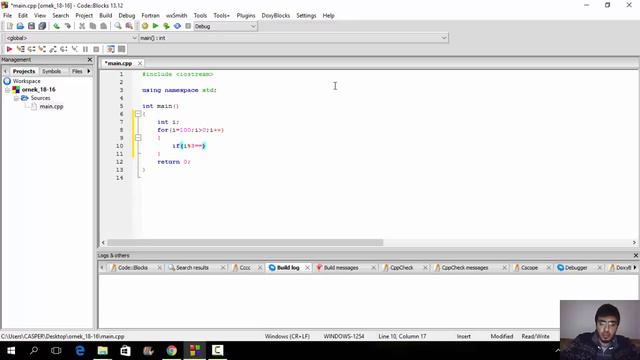Open Google Chrome from the taskbar
640x360 pixels.
pos(171,351)
